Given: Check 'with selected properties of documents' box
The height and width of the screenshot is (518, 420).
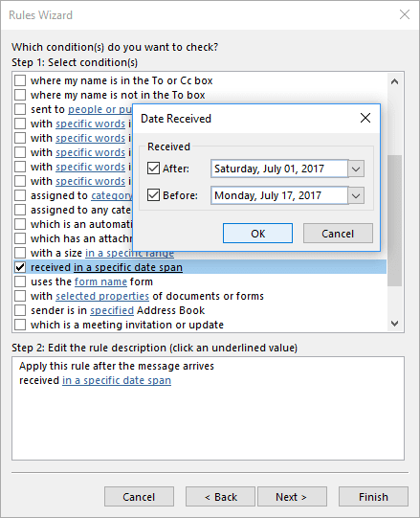Looking at the screenshot, I should tap(20, 296).
